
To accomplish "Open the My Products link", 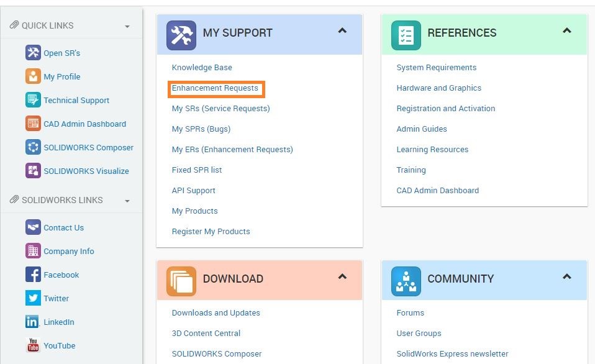I will [x=194, y=211].
